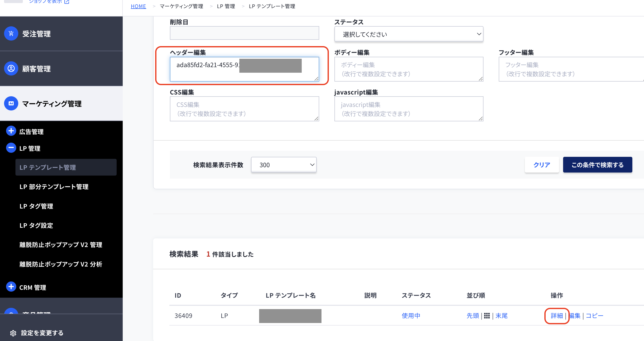644x341 pixels.
Task: Open LP タグ設定 menu item
Action: 36,225
